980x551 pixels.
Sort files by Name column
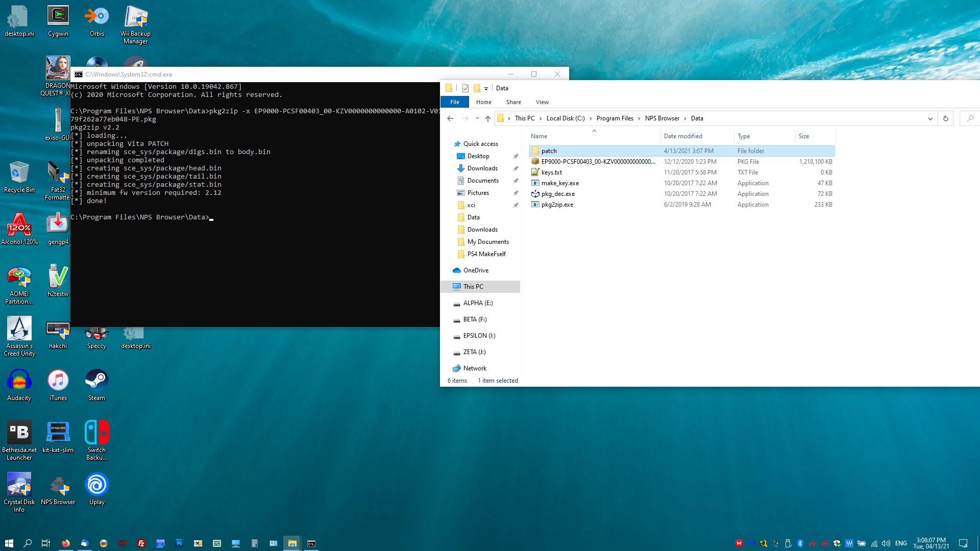pyautogui.click(x=594, y=136)
